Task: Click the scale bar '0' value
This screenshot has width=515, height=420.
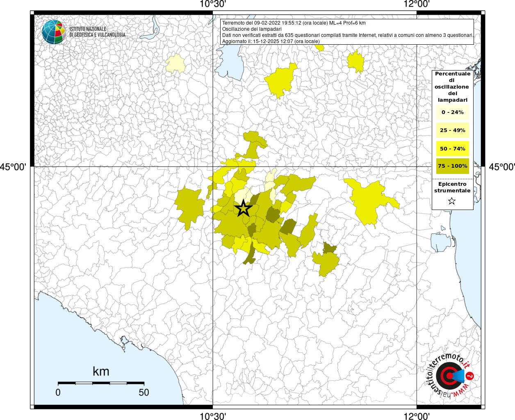Action: pos(58,392)
